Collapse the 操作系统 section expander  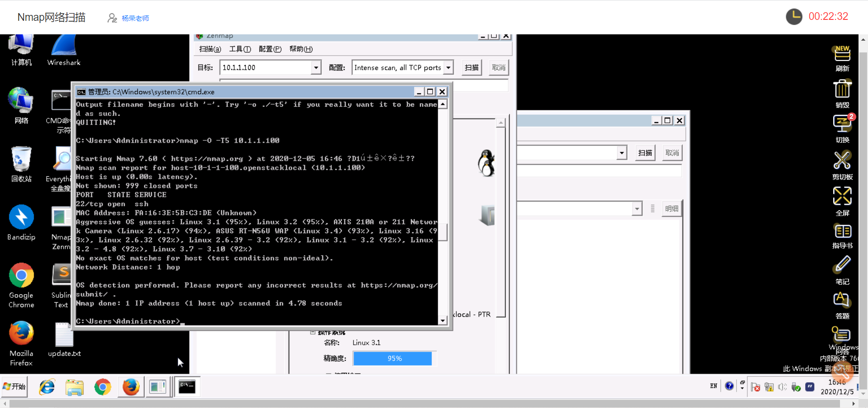point(312,332)
